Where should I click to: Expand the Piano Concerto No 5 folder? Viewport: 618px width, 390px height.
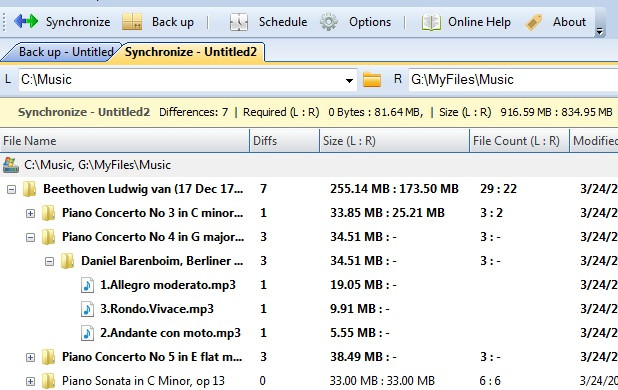[x=30, y=358]
